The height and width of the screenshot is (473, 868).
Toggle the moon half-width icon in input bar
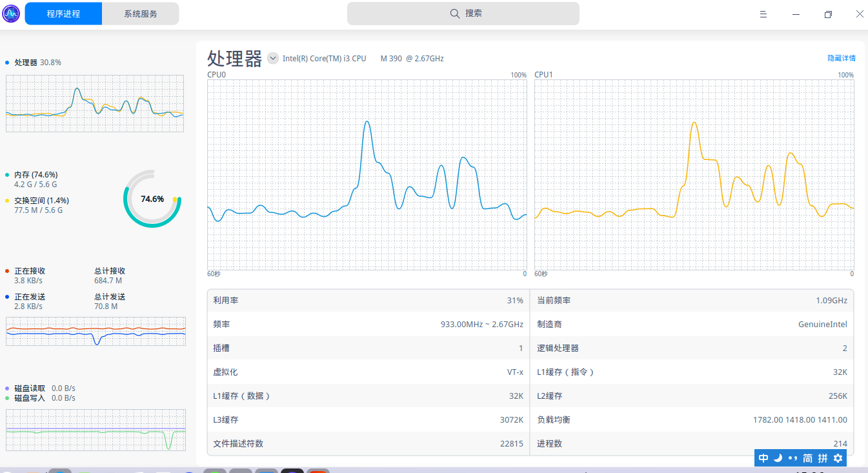tap(778, 458)
